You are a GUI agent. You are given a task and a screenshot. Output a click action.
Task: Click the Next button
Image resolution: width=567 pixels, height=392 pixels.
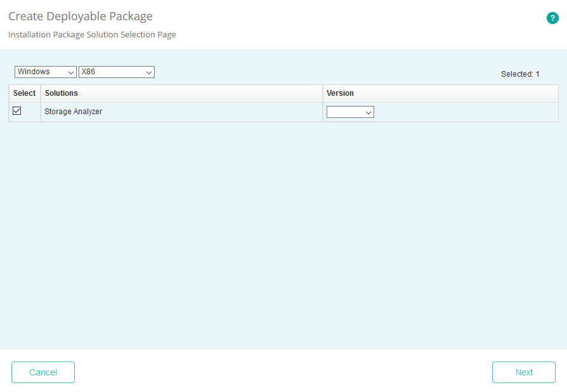pos(524,372)
